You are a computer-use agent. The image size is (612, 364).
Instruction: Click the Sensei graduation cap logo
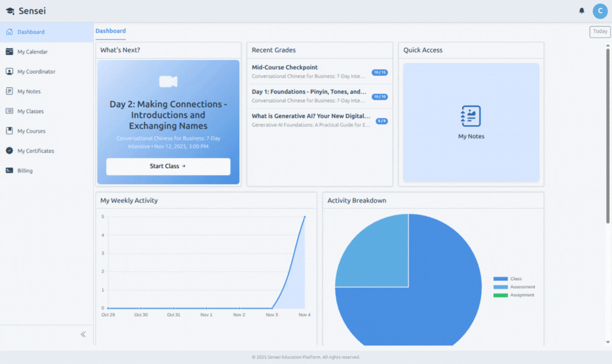pos(10,10)
